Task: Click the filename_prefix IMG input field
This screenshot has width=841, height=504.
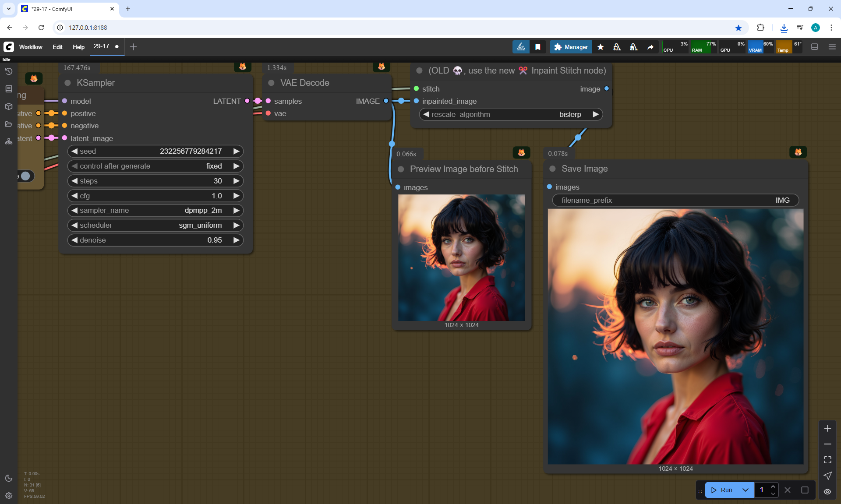Action: [675, 201]
